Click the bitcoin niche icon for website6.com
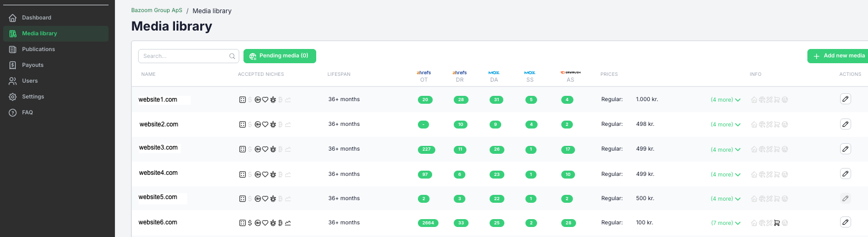Screen dimensions: 868x237 [x=280, y=223]
